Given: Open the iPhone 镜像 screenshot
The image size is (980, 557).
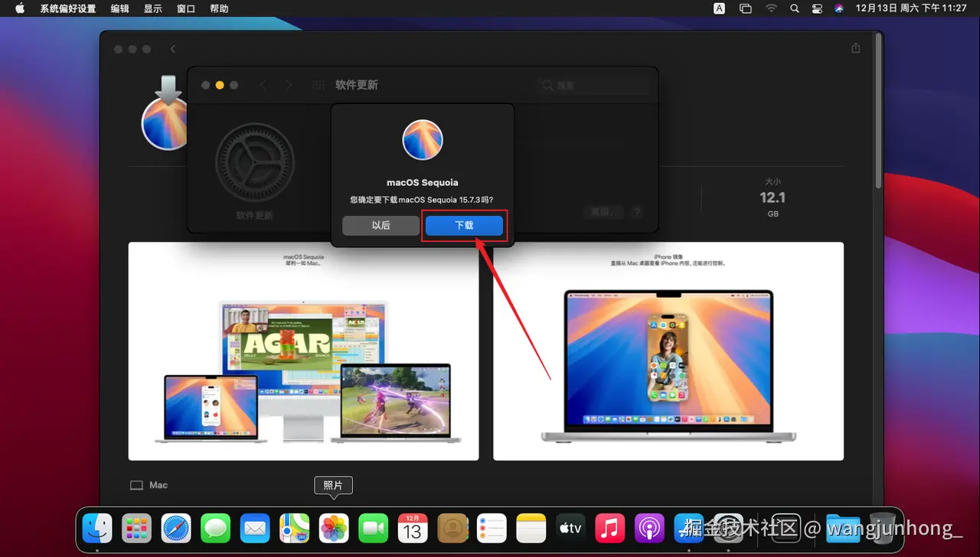Looking at the screenshot, I should tap(668, 351).
